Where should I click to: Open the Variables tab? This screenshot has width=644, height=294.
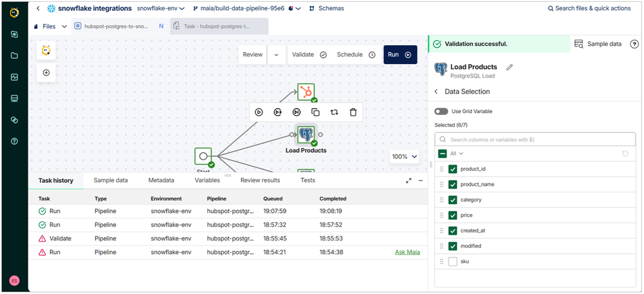click(x=207, y=180)
